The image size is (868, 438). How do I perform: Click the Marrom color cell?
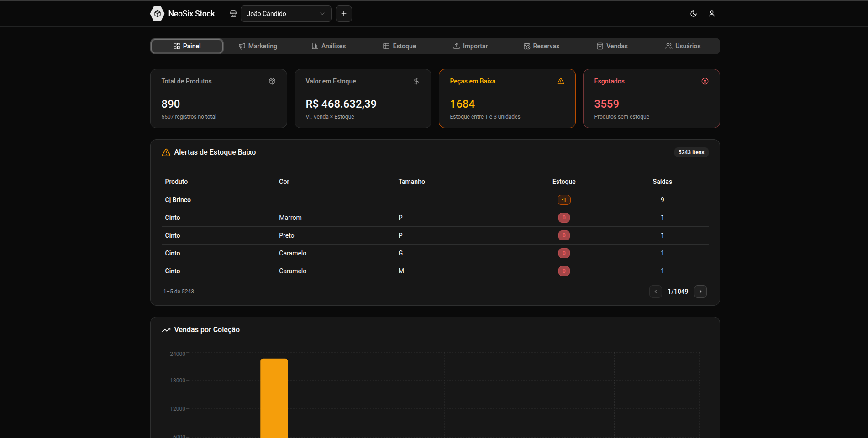290,218
